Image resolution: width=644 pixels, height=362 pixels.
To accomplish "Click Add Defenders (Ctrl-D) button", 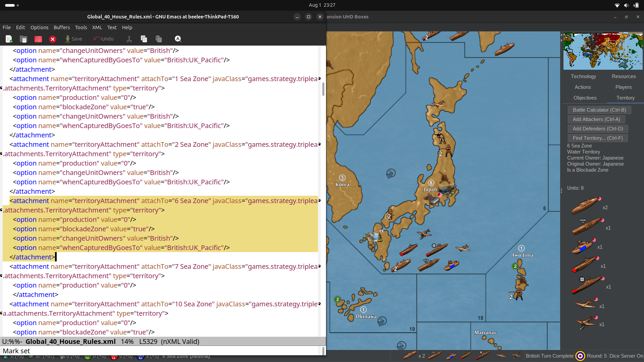I will (x=598, y=129).
